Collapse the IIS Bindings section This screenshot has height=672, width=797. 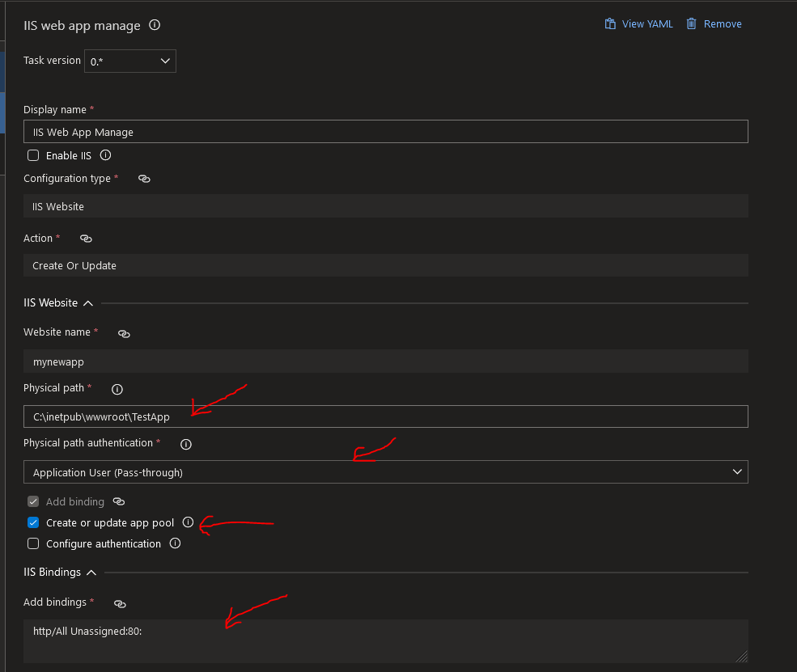[x=91, y=573]
